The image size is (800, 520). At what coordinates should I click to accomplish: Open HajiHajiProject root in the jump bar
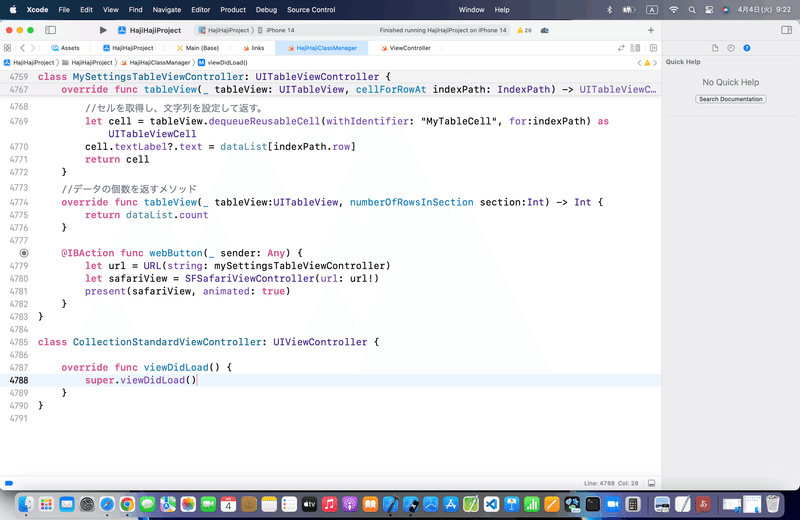pos(29,63)
